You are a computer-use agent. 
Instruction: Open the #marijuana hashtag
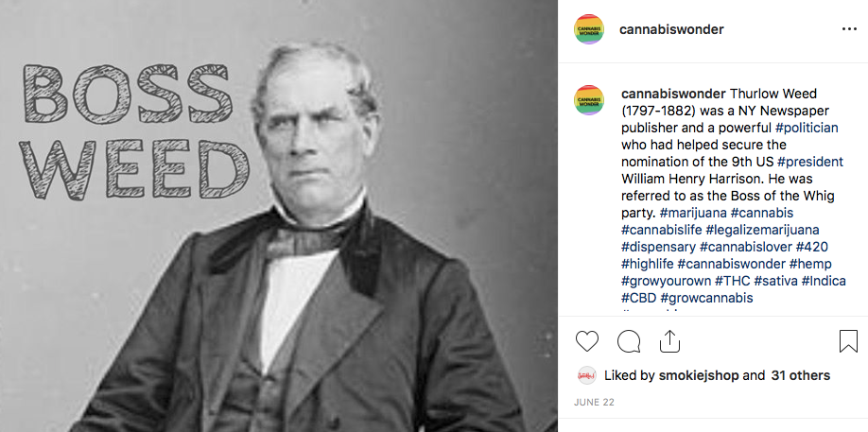[692, 213]
